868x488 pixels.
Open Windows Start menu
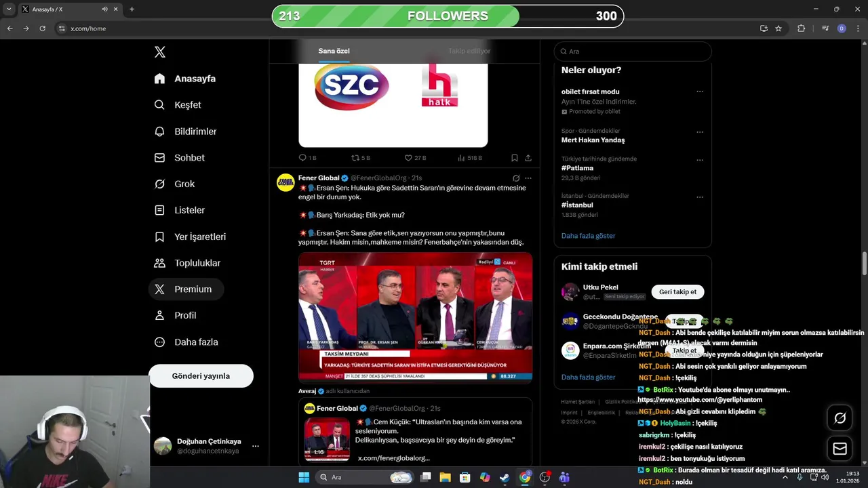[303, 477]
